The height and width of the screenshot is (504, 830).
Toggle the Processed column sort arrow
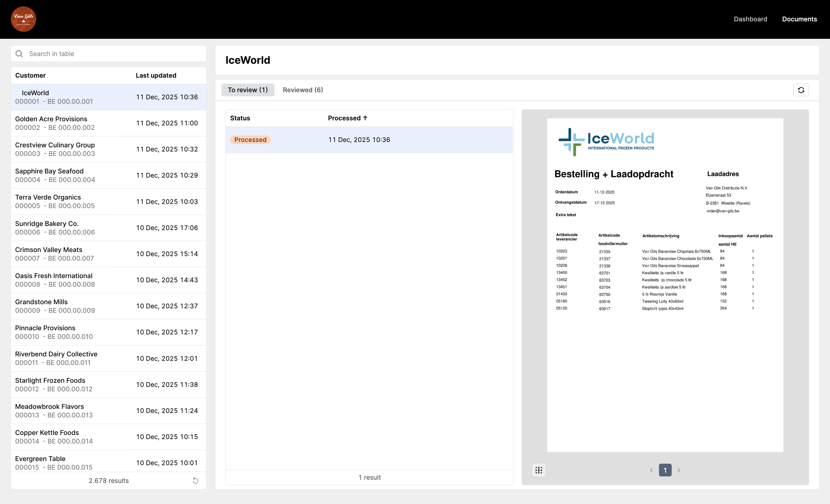click(x=365, y=118)
